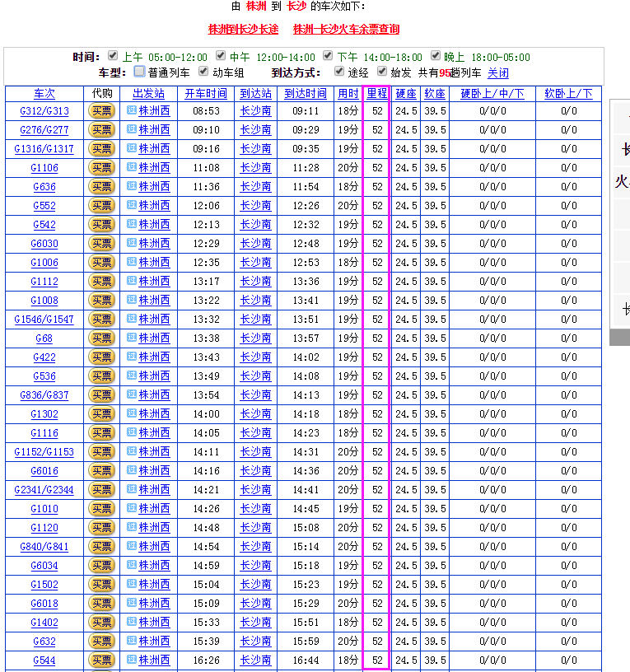630x672 pixels.
Task: Click the 硬卧上/中/下 column header
Action: 492,93
